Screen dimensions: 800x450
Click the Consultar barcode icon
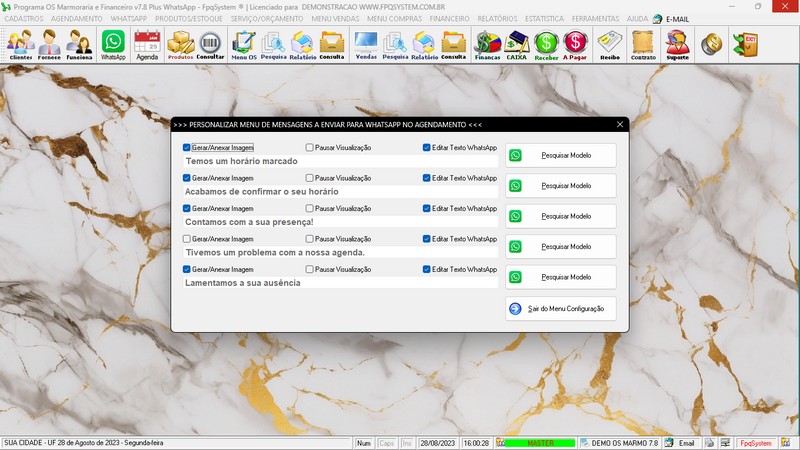tap(210, 45)
